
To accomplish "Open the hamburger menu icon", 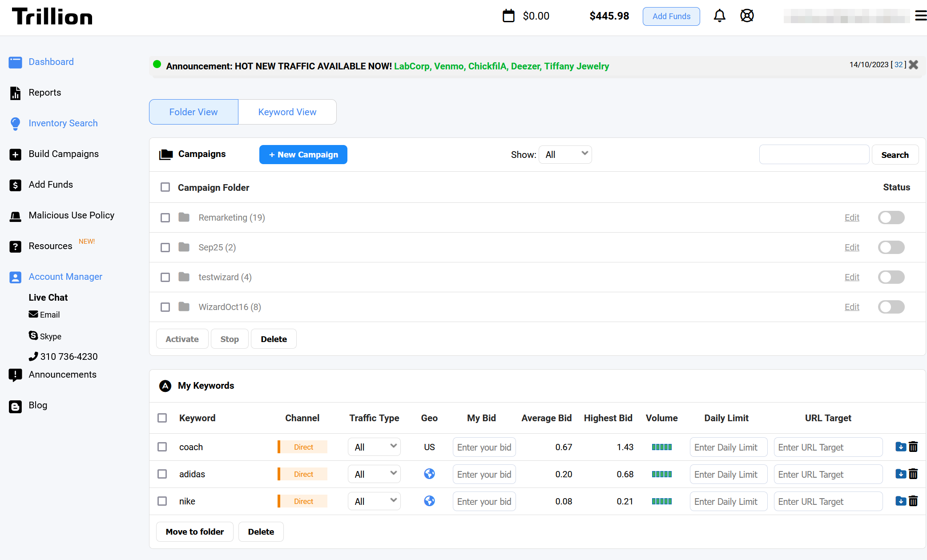I will pos(921,16).
